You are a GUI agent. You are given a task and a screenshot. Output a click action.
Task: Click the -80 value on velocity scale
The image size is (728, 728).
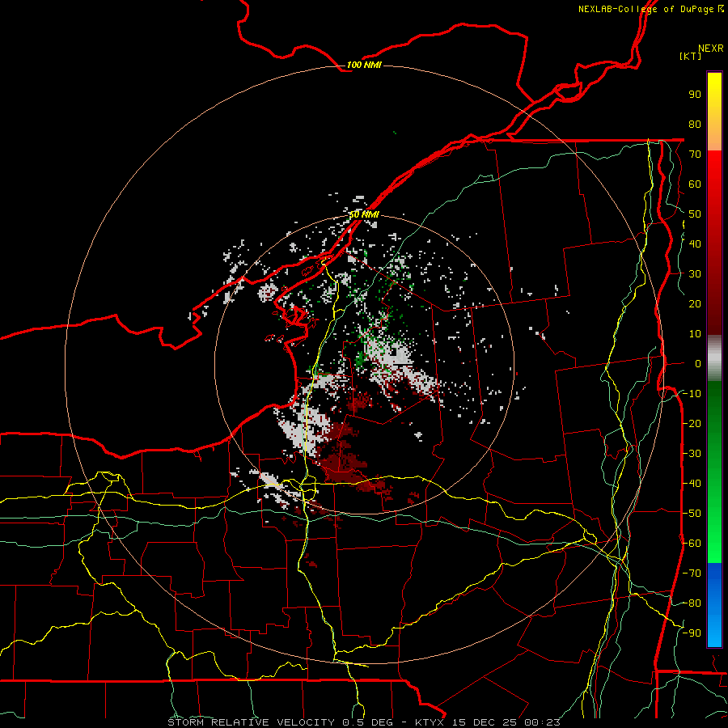coord(692,603)
